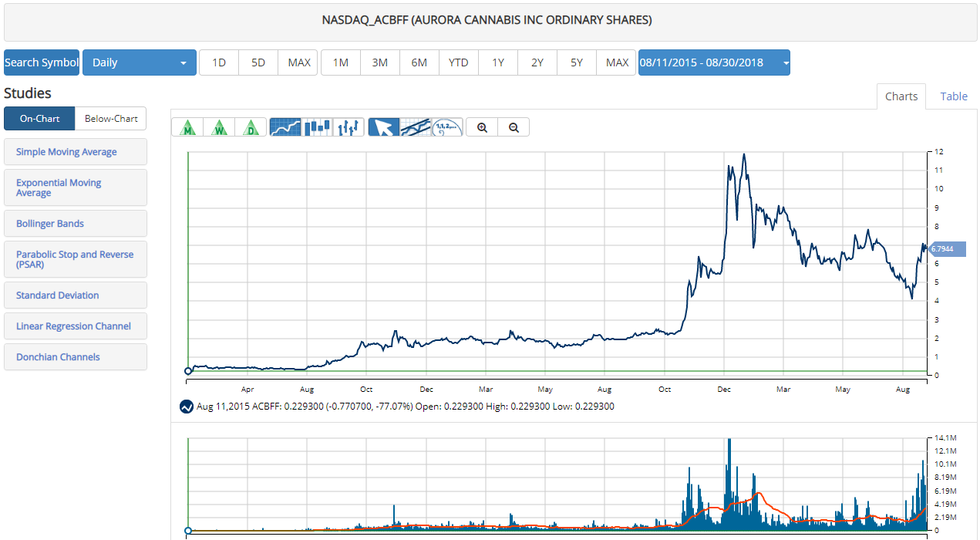Select the 5Y time range

[x=577, y=62]
